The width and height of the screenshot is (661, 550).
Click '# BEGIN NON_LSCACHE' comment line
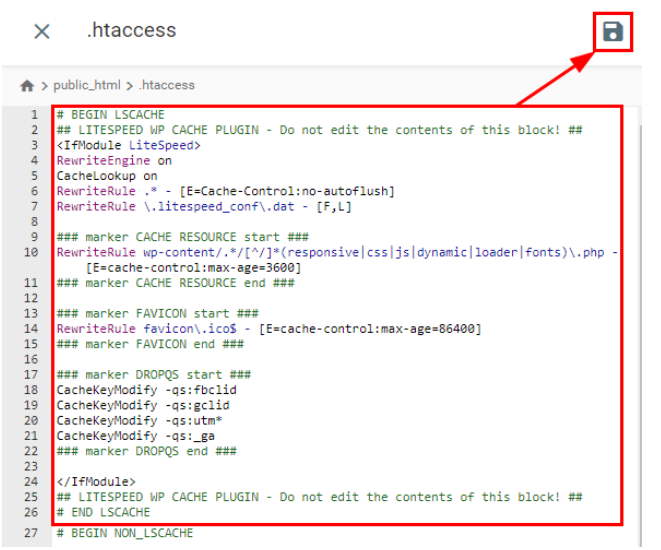[125, 533]
